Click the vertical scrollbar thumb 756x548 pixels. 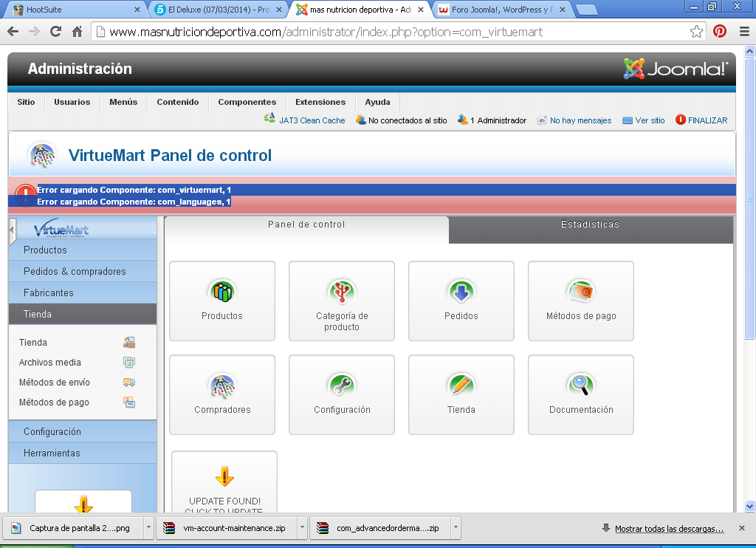pos(749,198)
